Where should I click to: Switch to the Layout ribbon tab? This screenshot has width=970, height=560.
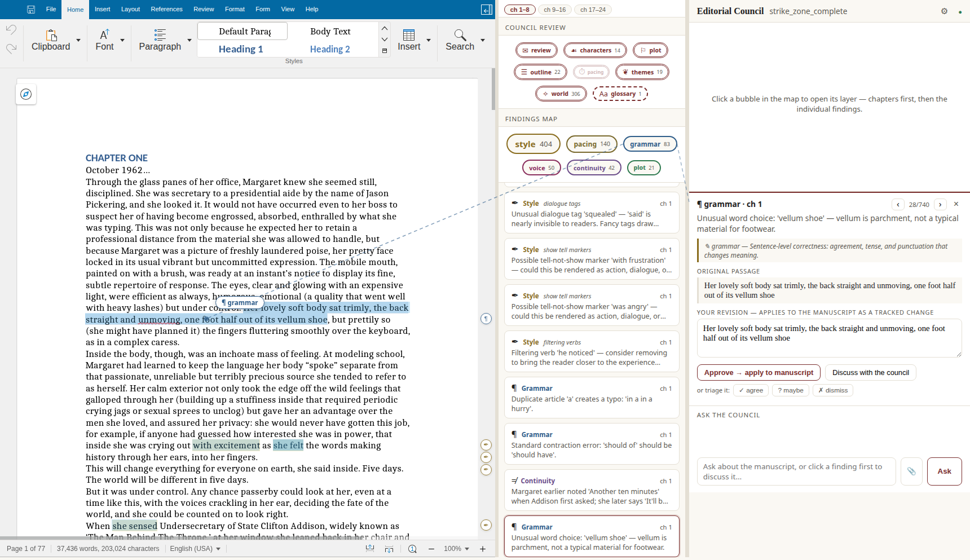[130, 9]
